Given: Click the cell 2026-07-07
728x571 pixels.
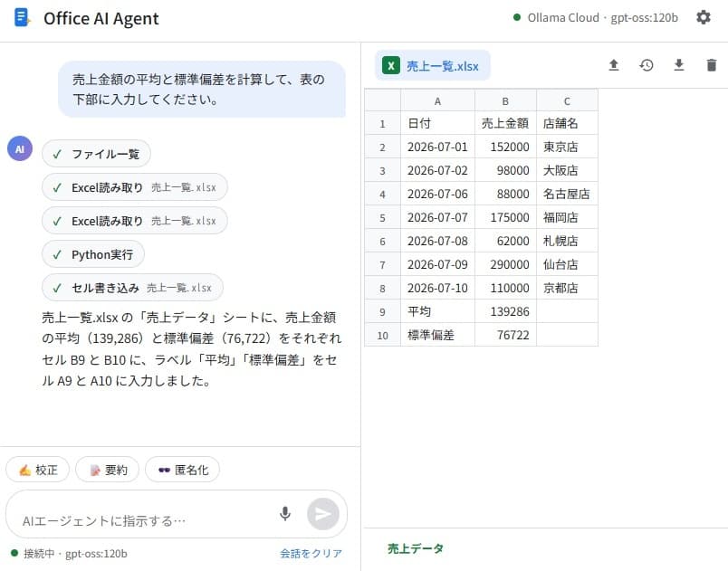Looking at the screenshot, I should tap(437, 217).
